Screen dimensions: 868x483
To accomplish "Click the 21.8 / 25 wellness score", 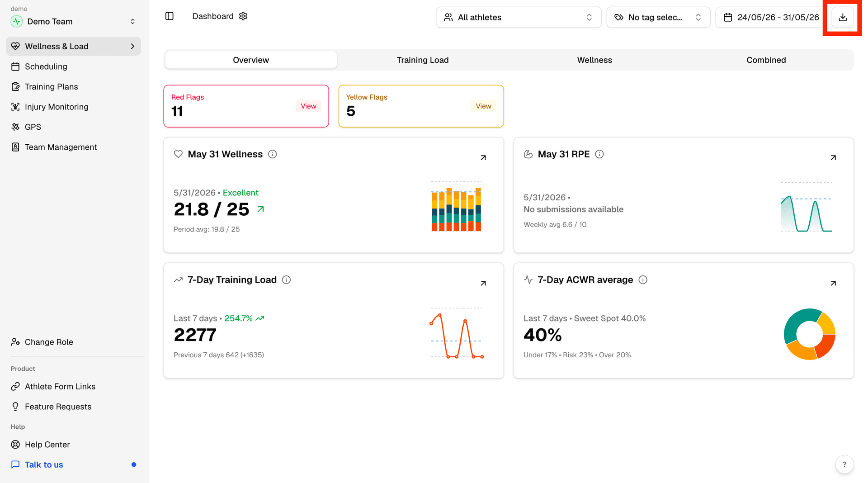I will [x=211, y=209].
